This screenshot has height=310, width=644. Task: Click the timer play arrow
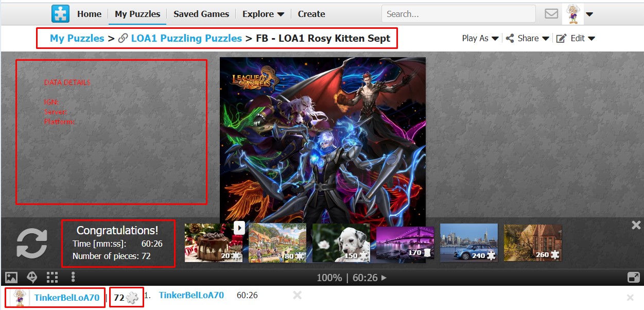coord(384,278)
